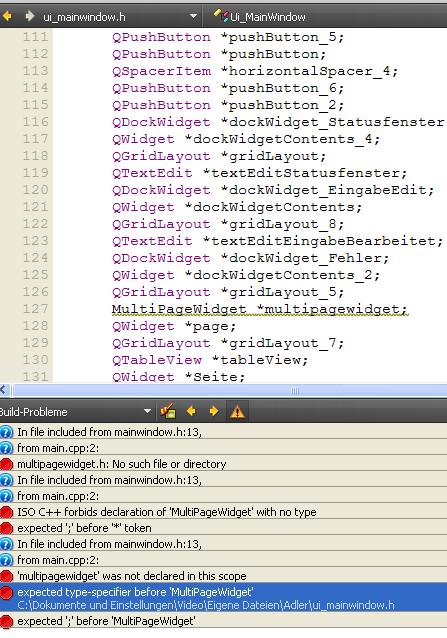Viewport: 447px width, 638px height.
Task: Jump to previous build issue with left arrow
Action: [x=191, y=411]
